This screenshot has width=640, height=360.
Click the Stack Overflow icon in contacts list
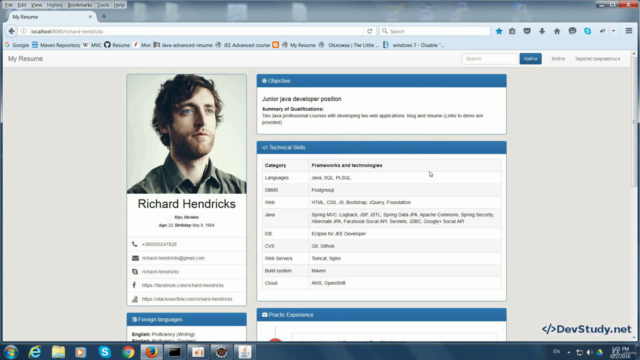[x=135, y=299]
